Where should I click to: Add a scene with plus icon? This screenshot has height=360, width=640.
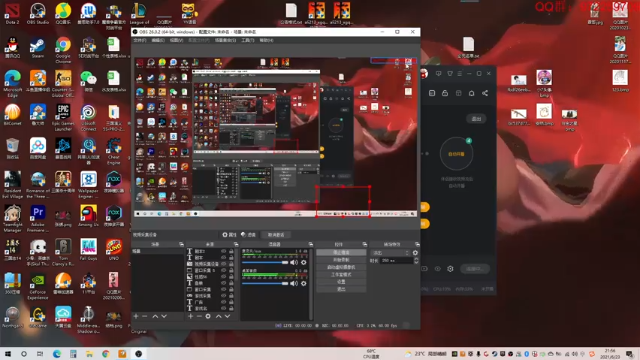click(x=136, y=316)
